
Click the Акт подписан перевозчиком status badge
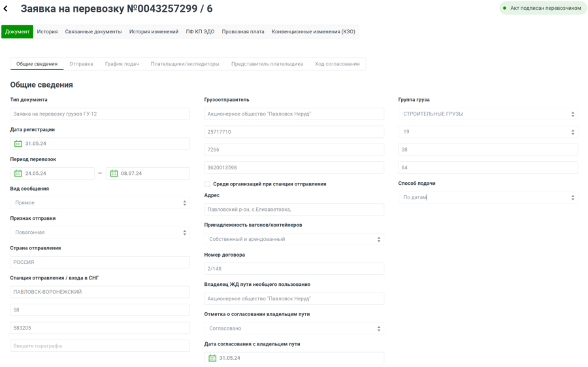coord(541,8)
